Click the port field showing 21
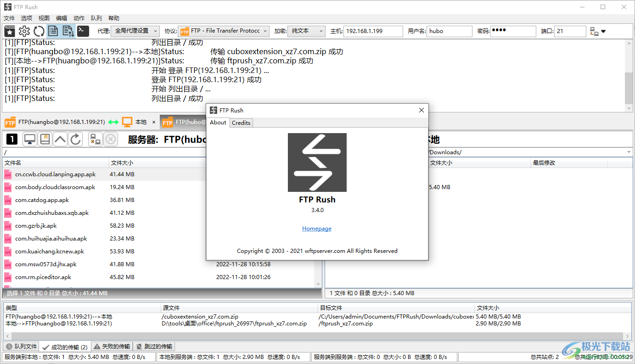635x364 pixels. pos(570,31)
